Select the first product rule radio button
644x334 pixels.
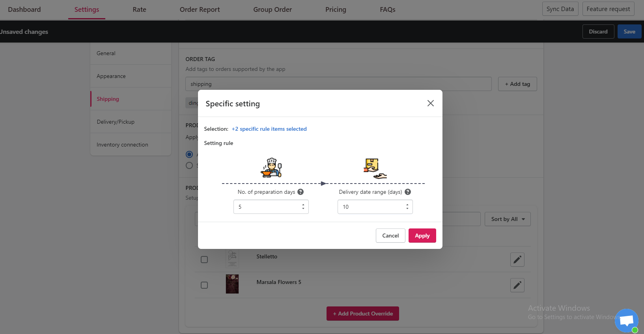(189, 154)
